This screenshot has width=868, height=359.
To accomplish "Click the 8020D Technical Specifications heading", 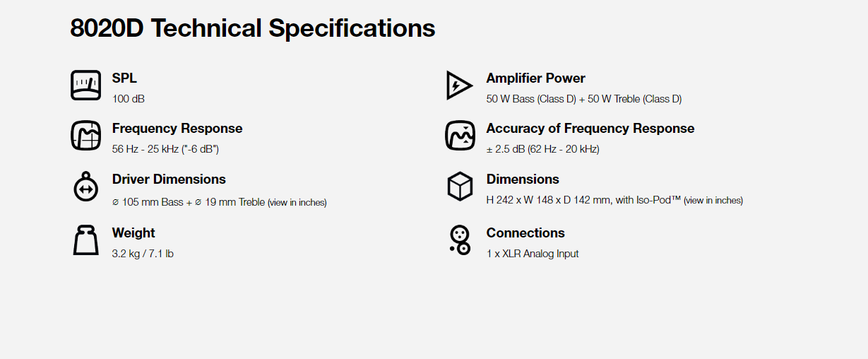I will [x=252, y=29].
